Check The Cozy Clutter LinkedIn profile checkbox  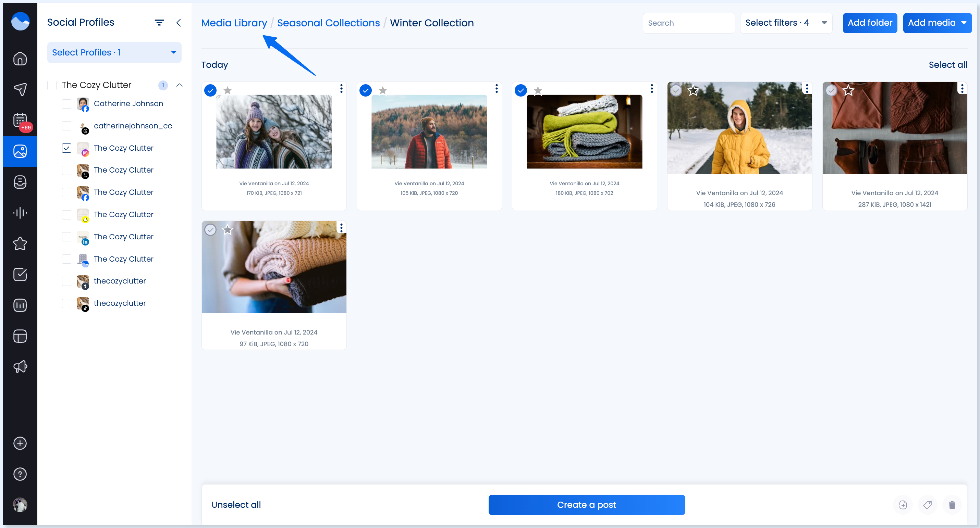(66, 237)
